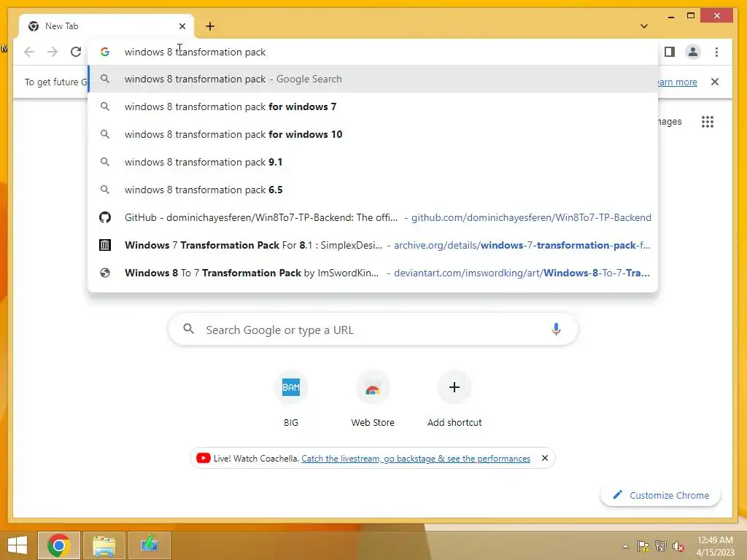Show hidden system tray icons
747x560 pixels.
(625, 546)
